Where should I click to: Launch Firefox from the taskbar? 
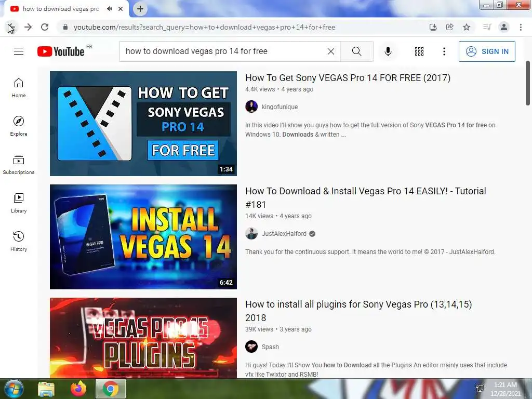78,389
